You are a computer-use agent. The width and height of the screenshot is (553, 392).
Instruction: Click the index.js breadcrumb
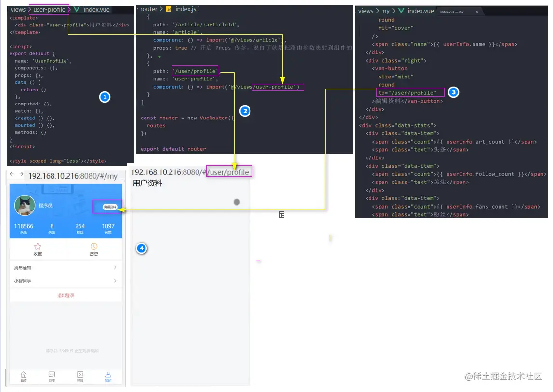pyautogui.click(x=185, y=9)
